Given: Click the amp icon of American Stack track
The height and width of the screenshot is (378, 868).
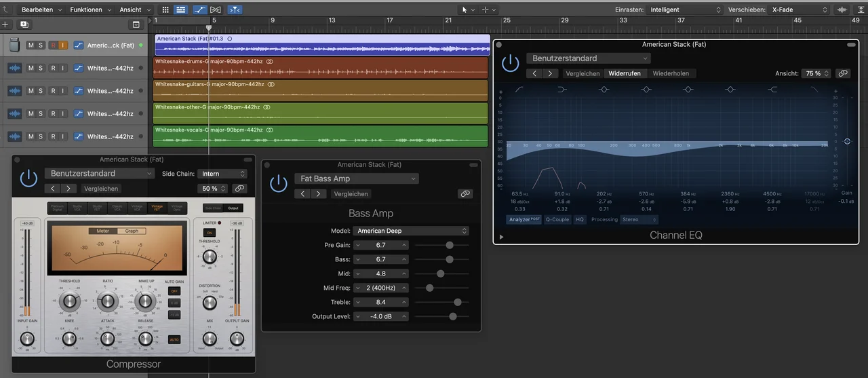Looking at the screenshot, I should coord(14,45).
